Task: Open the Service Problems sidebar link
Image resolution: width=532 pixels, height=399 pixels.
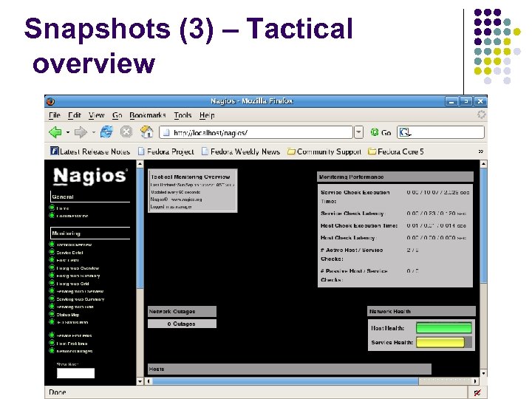Action: point(74,336)
